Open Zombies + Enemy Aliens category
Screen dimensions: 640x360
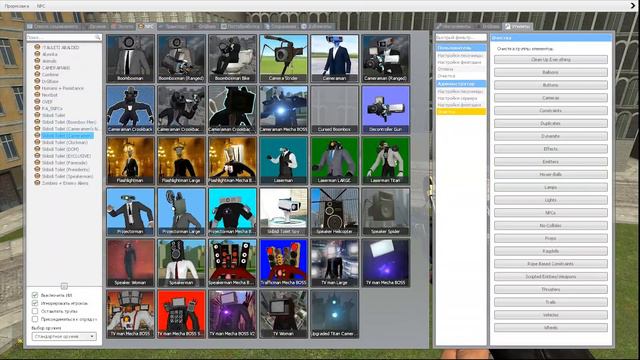pos(65,183)
